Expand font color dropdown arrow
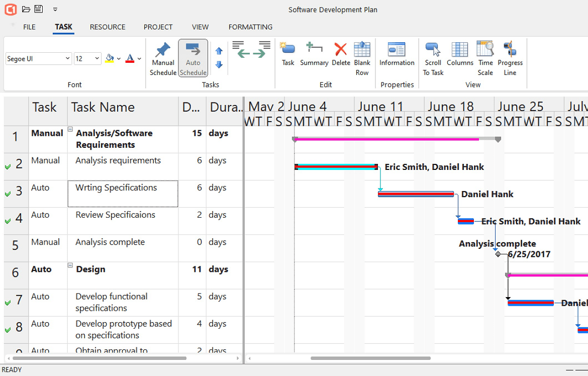The height and width of the screenshot is (376, 588). [x=139, y=58]
